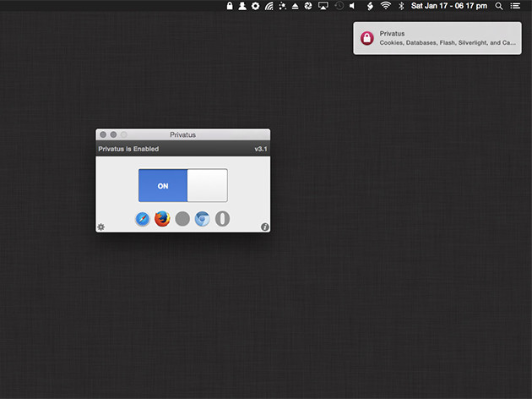Select the Opera browser icon
The width and height of the screenshot is (532, 399).
pos(222,219)
